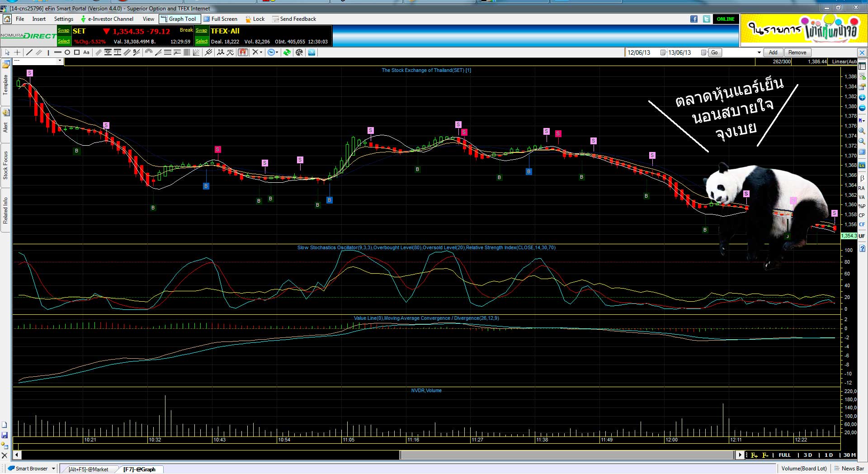Open the color palette settings icon
Viewport: 868px width, 474px height.
(299, 52)
